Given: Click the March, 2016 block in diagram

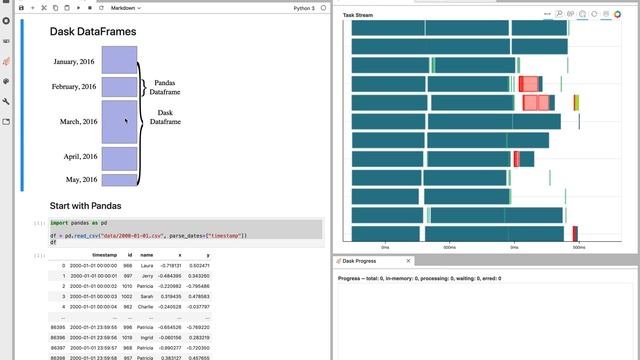Looking at the screenshot, I should click(x=119, y=122).
